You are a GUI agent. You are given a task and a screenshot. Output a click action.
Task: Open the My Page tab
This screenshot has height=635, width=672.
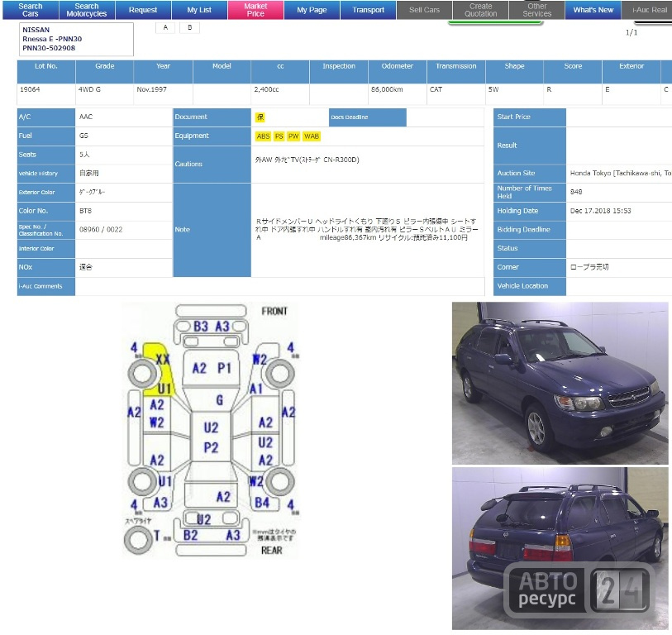[312, 10]
